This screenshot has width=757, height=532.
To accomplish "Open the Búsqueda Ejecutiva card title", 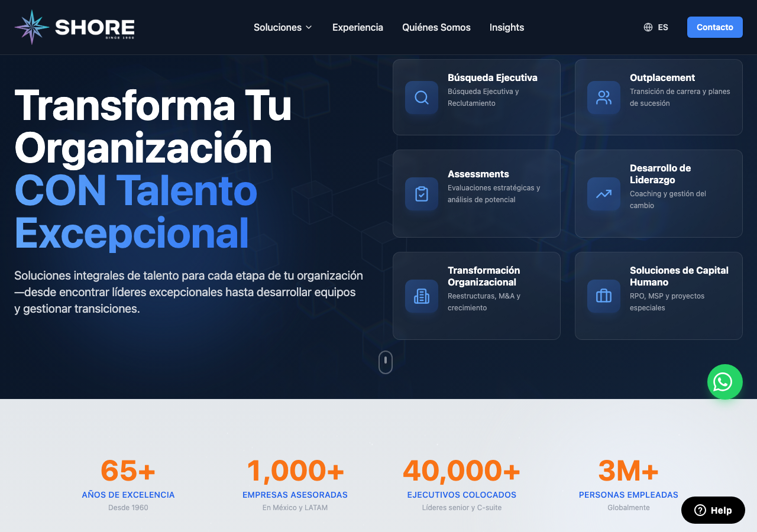I will click(493, 77).
